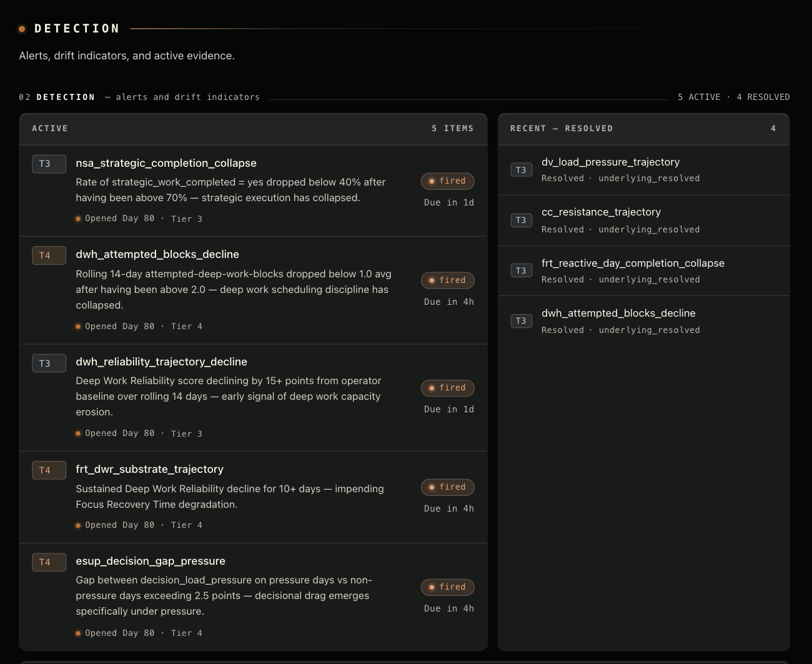Click the ACTIVE panel header label
The width and height of the screenshot is (812, 664).
pos(50,129)
